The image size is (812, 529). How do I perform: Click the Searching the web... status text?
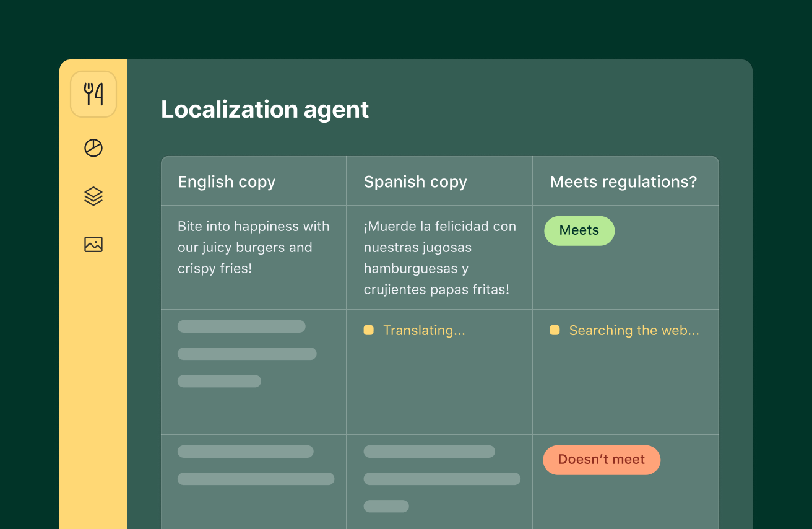[634, 330]
